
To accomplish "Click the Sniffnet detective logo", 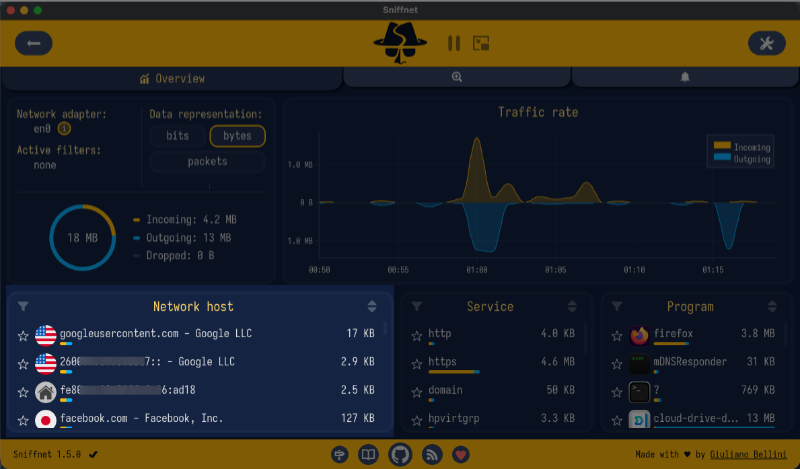I will point(400,43).
